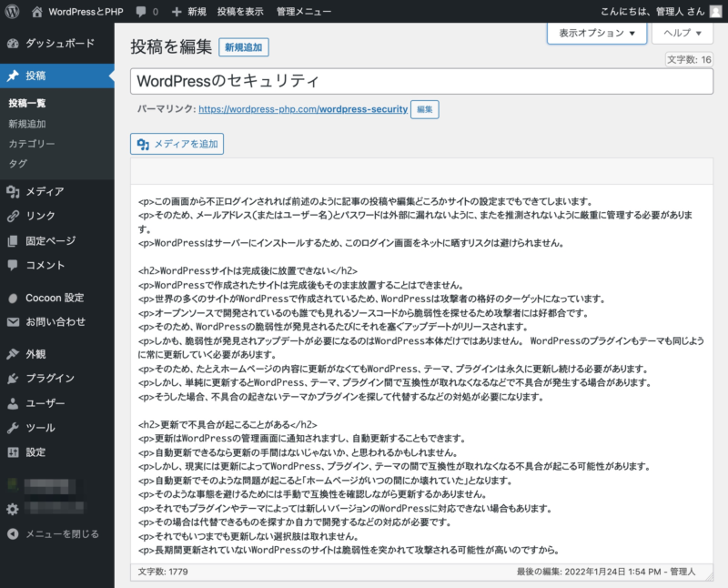Open the リンク menu label
Image resolution: width=728 pixels, height=588 pixels.
[x=40, y=216]
